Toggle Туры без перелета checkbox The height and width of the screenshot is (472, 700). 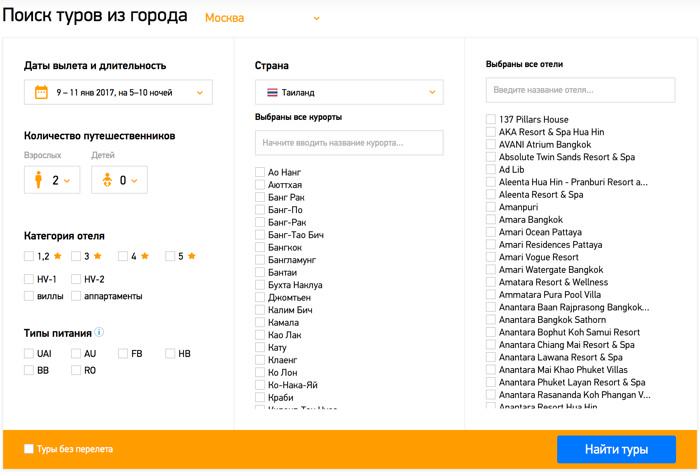tap(29, 449)
